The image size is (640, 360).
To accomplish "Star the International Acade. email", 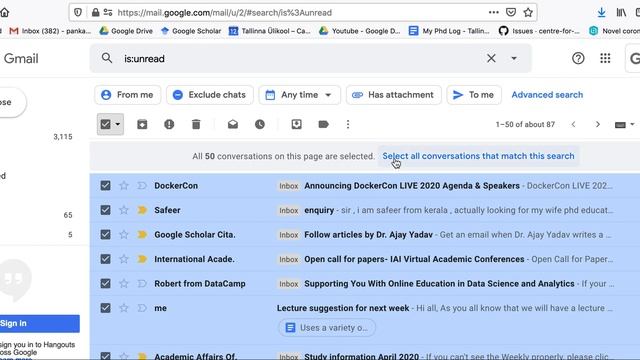I will tap(124, 259).
